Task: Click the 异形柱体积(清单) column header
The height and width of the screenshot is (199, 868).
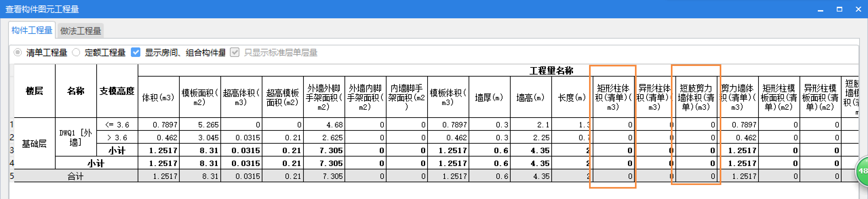Action: pyautogui.click(x=655, y=97)
